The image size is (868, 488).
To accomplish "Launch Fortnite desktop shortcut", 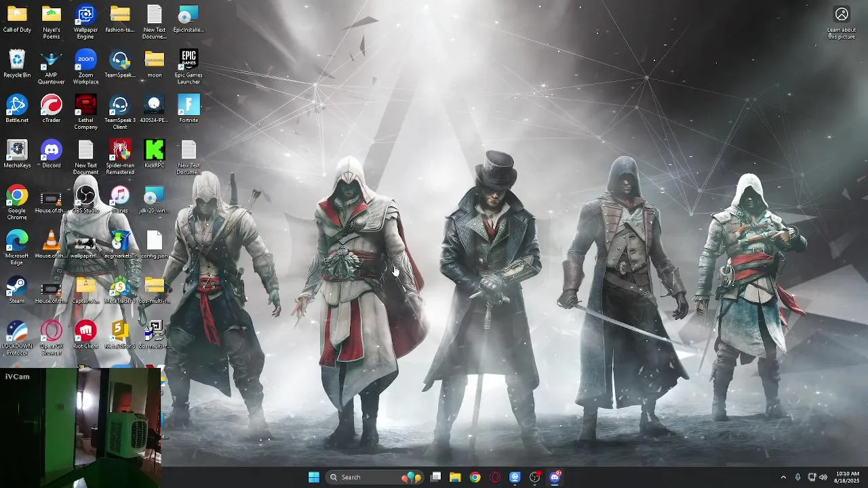I will tap(189, 109).
